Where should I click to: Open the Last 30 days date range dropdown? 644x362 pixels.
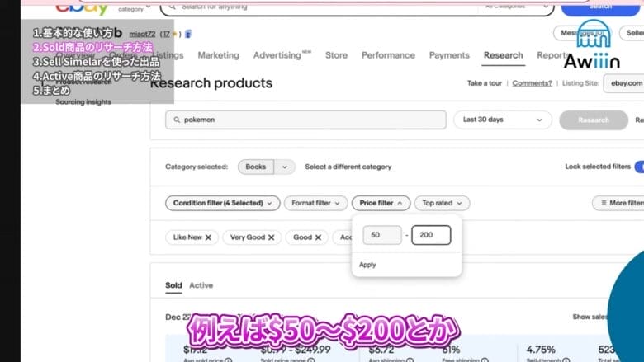pos(502,120)
